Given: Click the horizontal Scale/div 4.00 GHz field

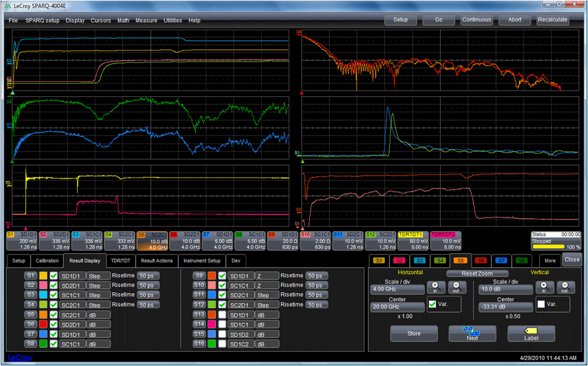Looking at the screenshot, I should tap(397, 290).
